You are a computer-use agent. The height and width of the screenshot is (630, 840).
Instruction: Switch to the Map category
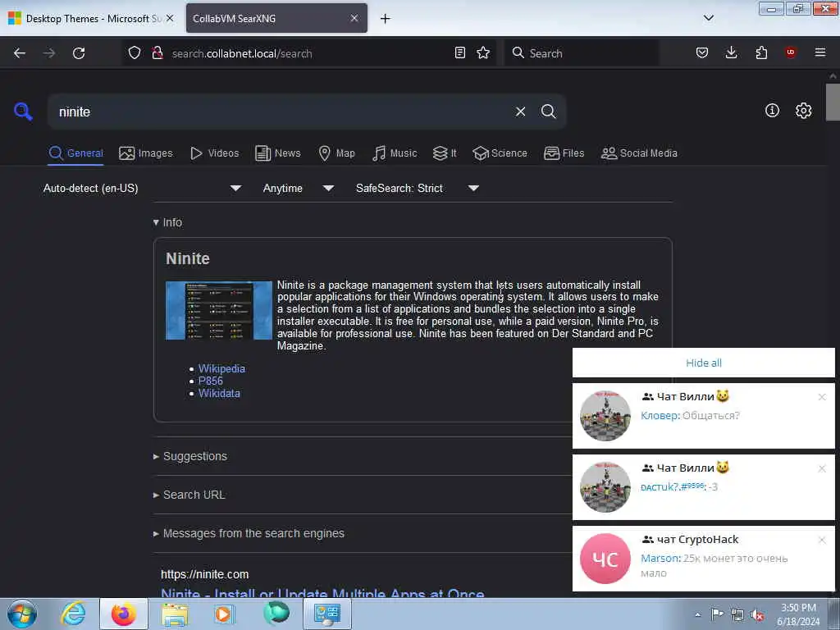[336, 153]
